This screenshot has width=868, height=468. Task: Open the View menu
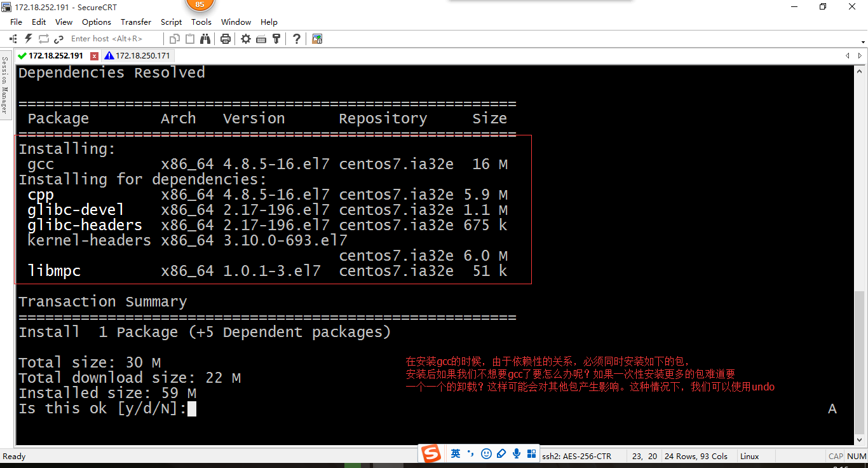pyautogui.click(x=64, y=22)
